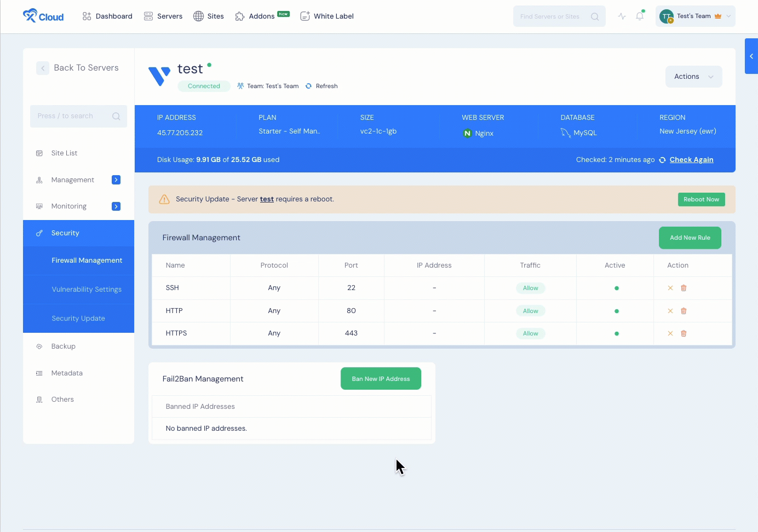
Task: Select the Metadata icon in the sidebar
Action: [x=39, y=373]
